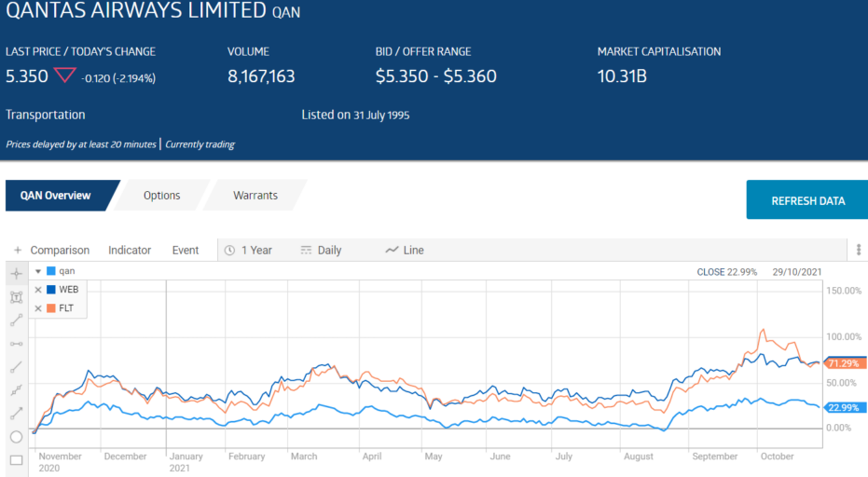Click the November 2020 x-axis label
868x477 pixels.
click(x=60, y=462)
